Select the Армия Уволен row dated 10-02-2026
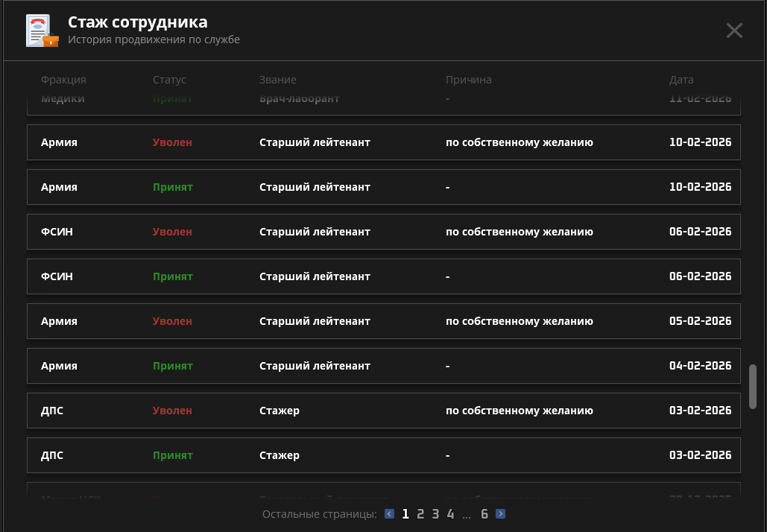The height and width of the screenshot is (532, 767). [383, 142]
